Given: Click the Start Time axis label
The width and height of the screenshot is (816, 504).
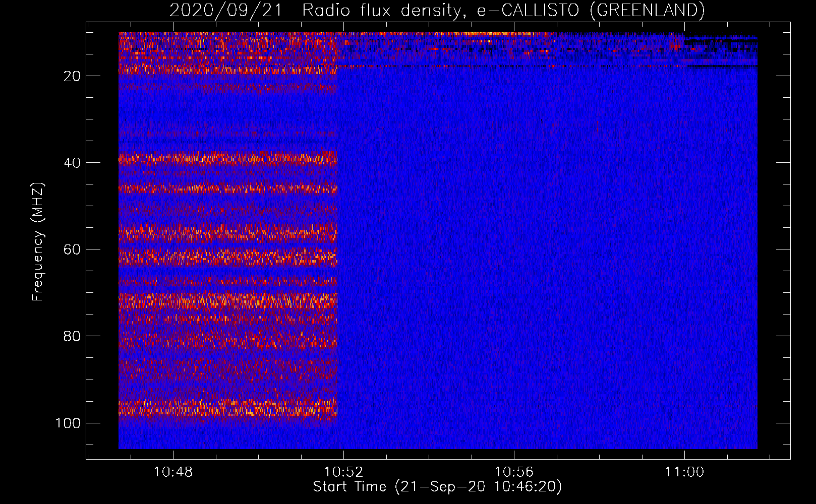Looking at the screenshot, I should [x=437, y=487].
